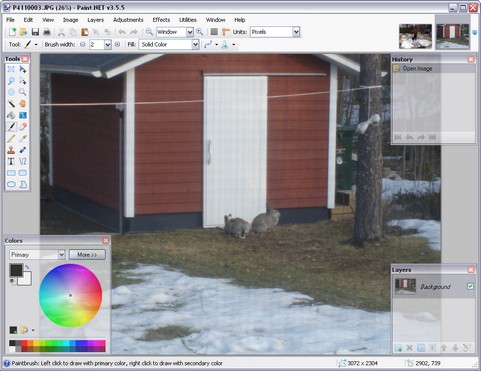Open the Utilities menu
481x371 pixels.
click(188, 20)
